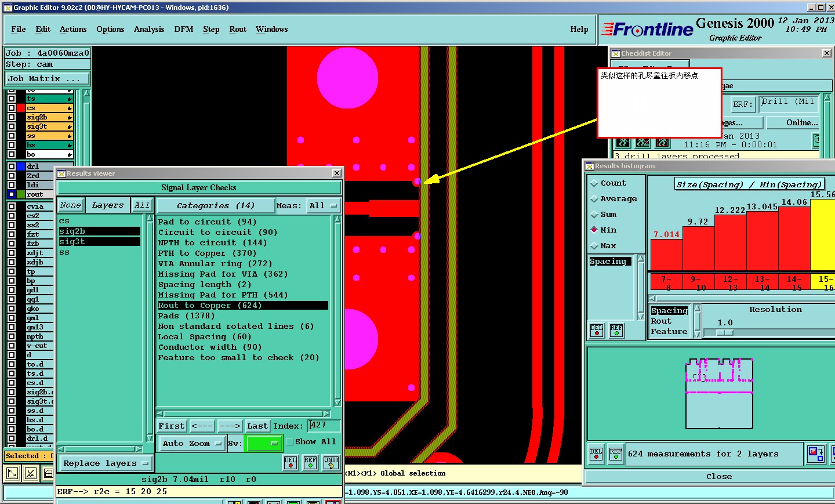Click second run icon in Checklist Editor
This screenshot has height=504, width=835.
643,142
